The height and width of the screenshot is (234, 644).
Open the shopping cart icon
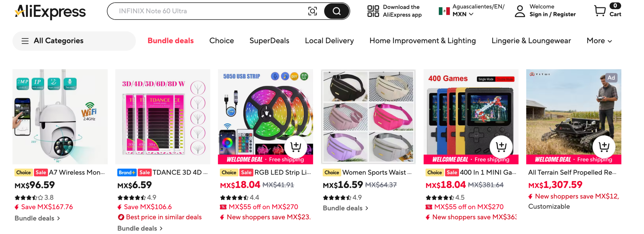tap(599, 11)
